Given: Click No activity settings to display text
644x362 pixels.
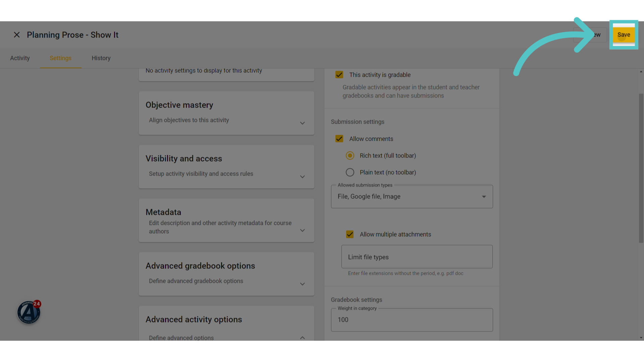Looking at the screenshot, I should pos(204,71).
